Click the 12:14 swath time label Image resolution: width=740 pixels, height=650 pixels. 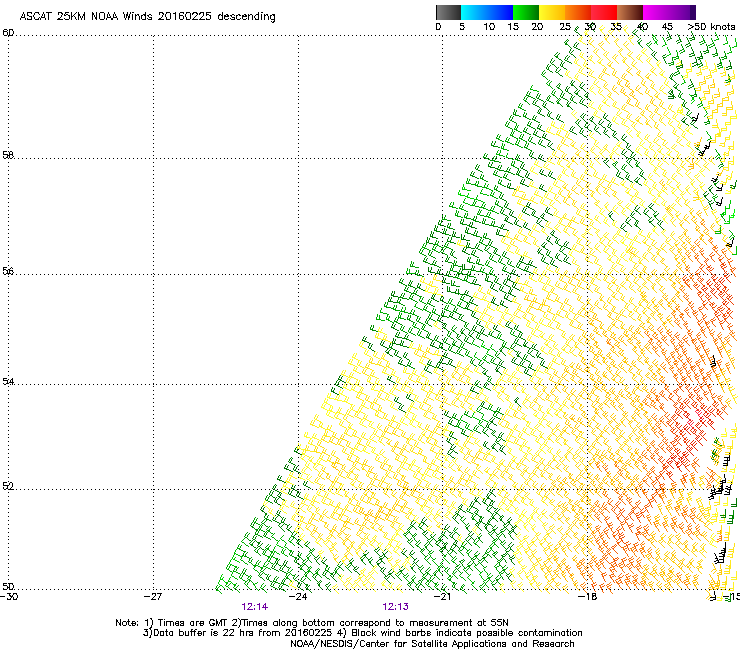[x=254, y=607]
